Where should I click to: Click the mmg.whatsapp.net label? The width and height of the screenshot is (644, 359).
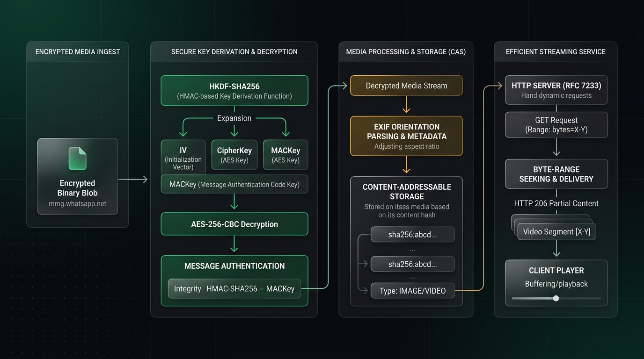pos(77,204)
